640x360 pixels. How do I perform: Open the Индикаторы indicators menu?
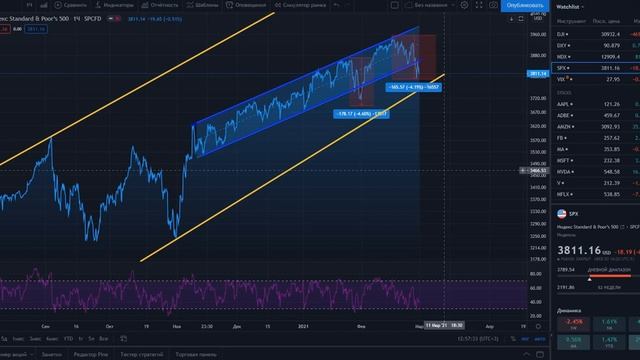(114, 5)
